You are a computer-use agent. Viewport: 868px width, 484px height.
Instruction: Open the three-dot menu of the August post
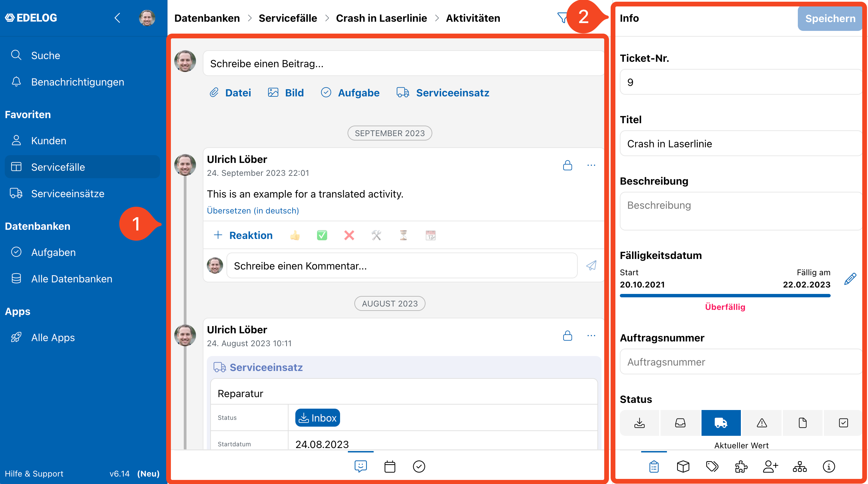click(591, 336)
